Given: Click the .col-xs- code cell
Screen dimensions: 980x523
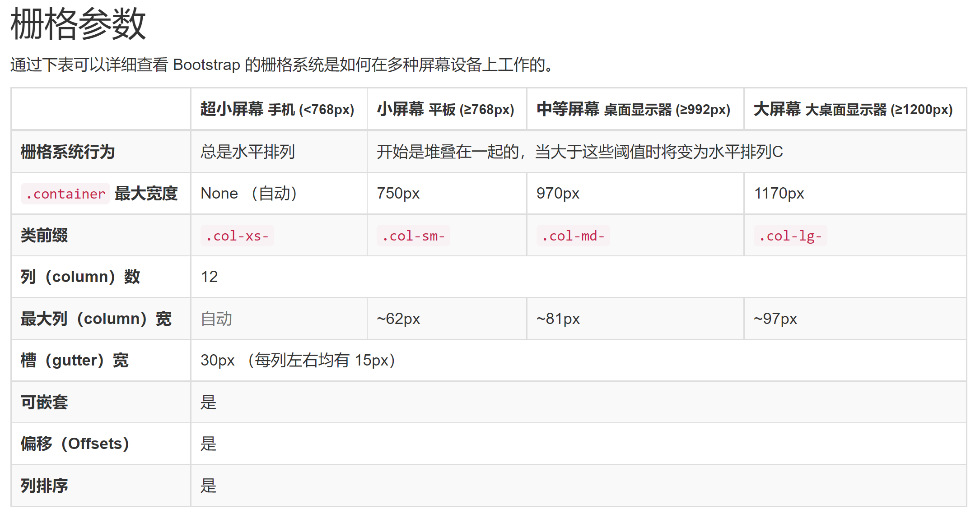Looking at the screenshot, I should coord(237,236).
